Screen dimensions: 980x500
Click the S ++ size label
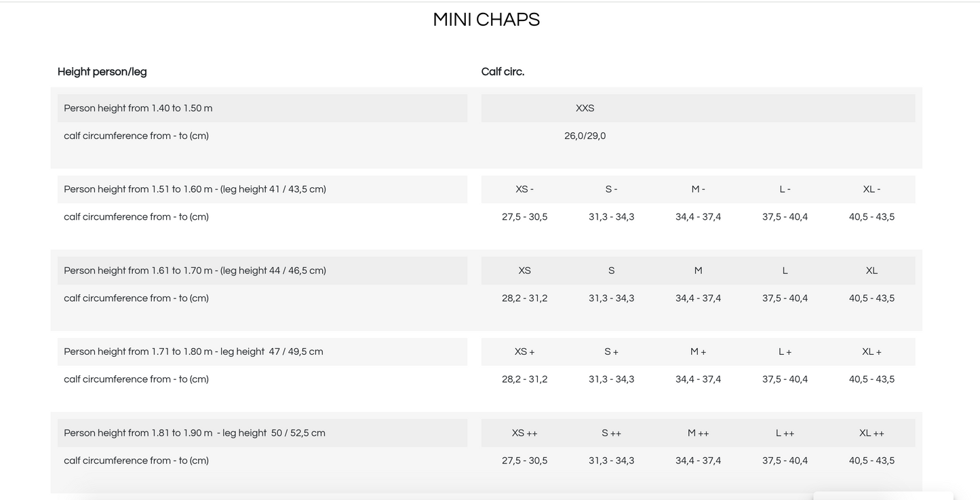[611, 434]
